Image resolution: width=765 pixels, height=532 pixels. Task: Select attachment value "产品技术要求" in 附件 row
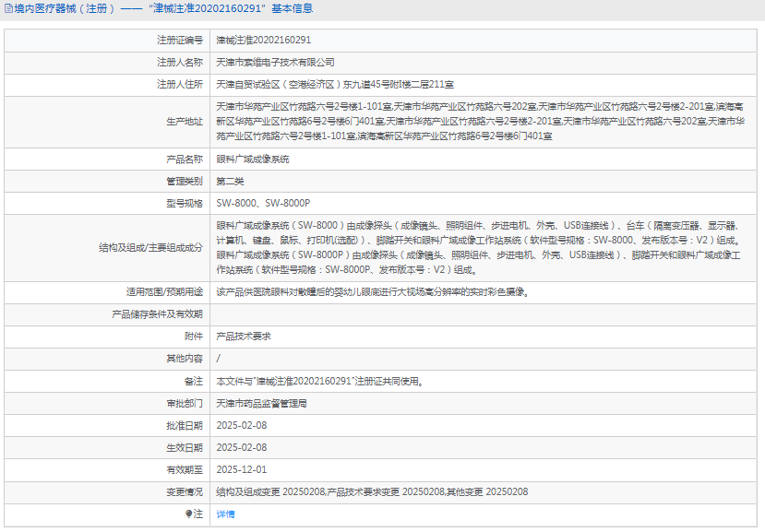244,337
